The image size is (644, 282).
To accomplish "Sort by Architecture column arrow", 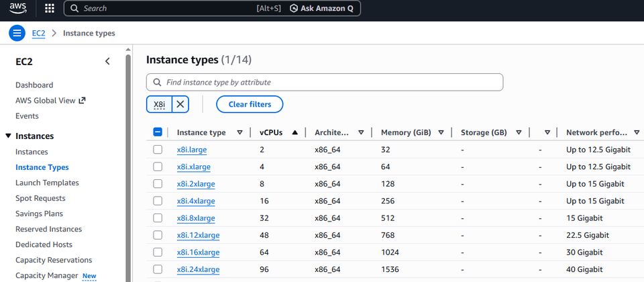I will click(x=361, y=132).
